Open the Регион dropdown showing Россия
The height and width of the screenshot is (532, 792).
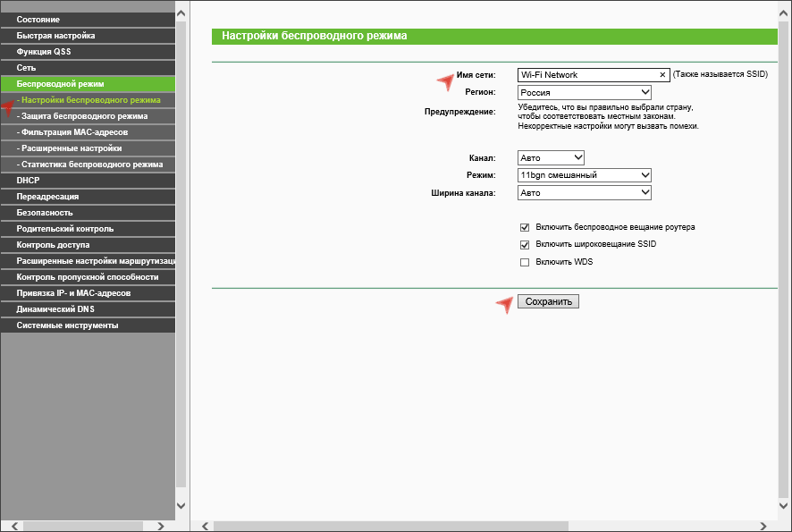click(585, 92)
